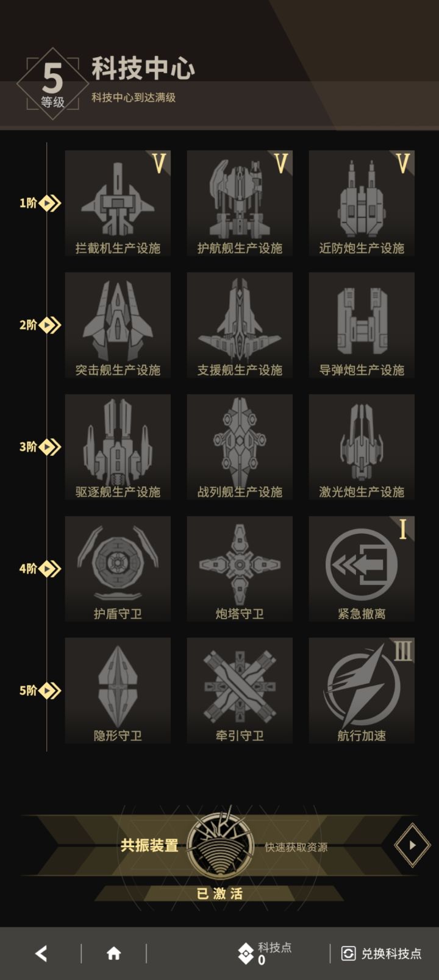Expand the 3阶 tier arrow marker
Viewport: 439px width, 980px height.
coord(50,447)
